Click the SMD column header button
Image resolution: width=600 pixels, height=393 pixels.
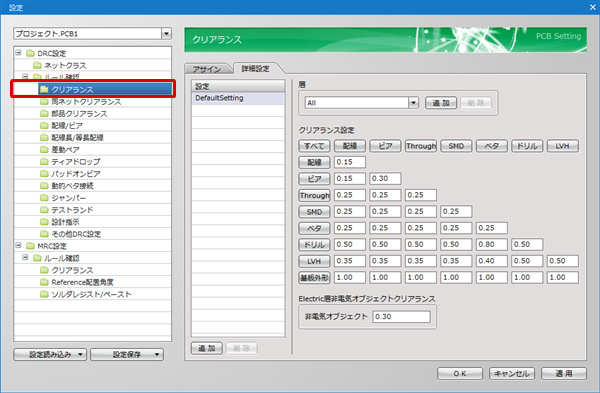click(456, 146)
